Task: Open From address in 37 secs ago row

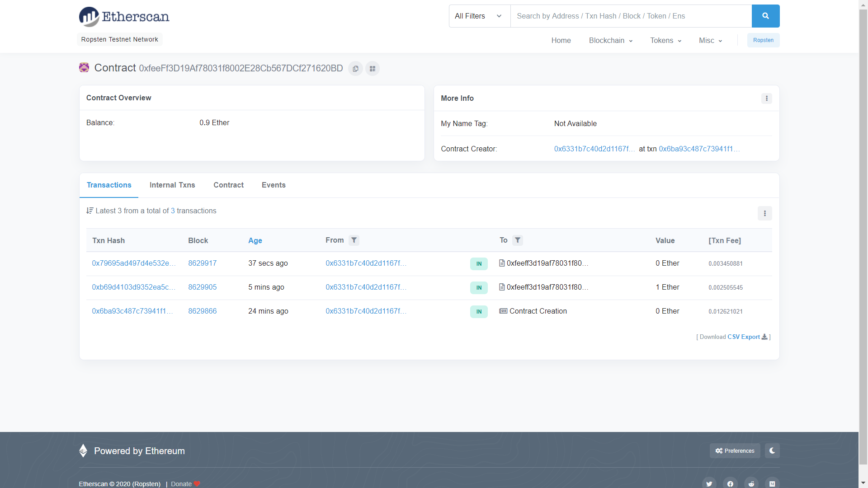Action: tap(366, 263)
